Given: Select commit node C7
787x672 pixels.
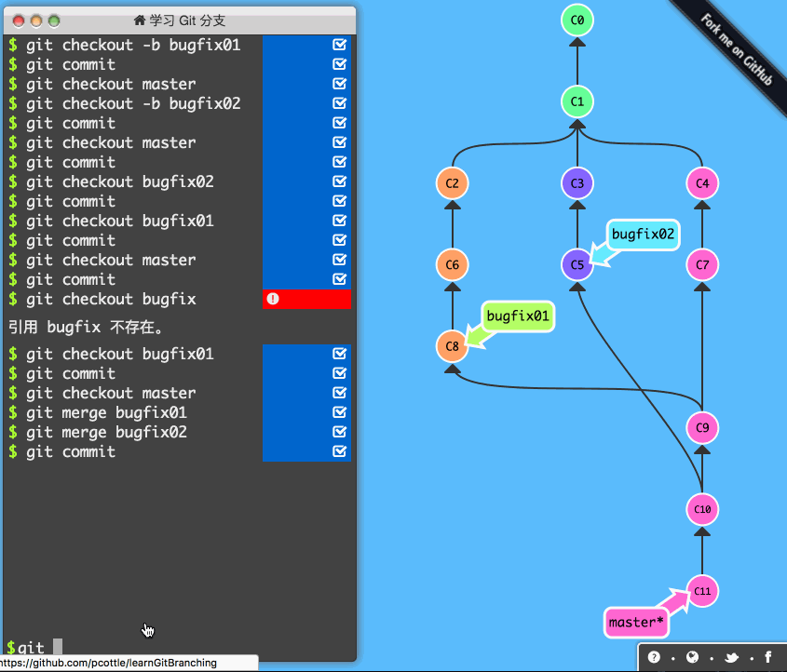Looking at the screenshot, I should (702, 264).
